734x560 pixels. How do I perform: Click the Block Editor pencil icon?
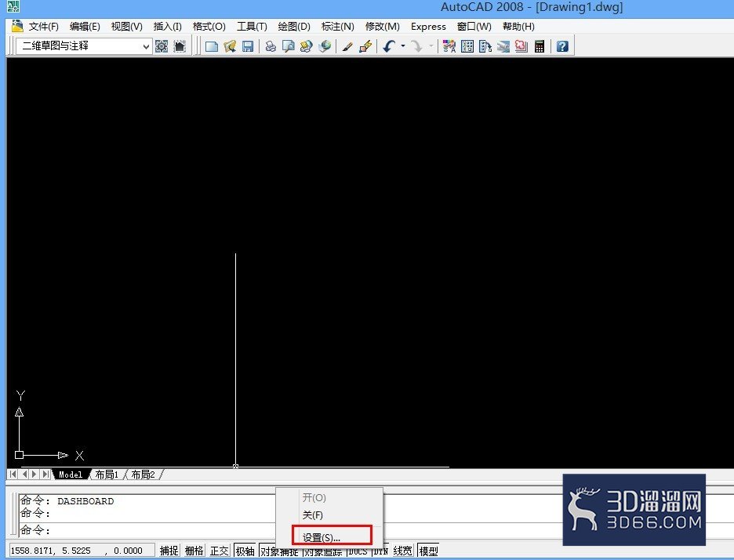[x=365, y=46]
